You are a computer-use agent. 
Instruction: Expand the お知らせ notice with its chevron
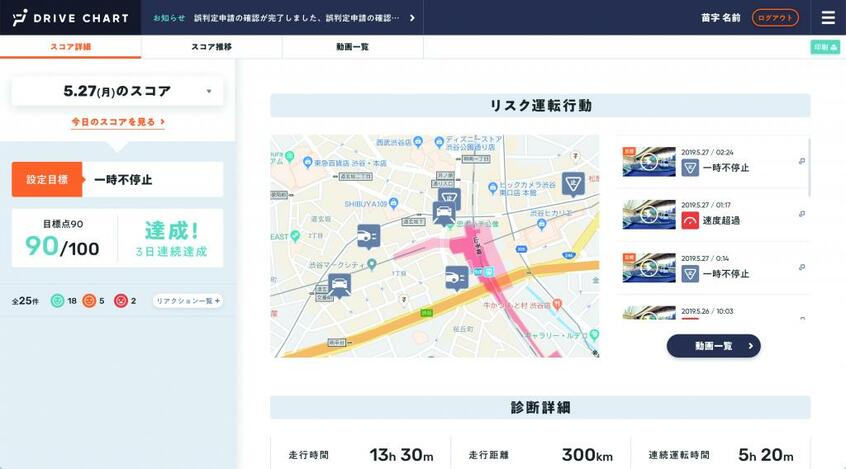[412, 18]
